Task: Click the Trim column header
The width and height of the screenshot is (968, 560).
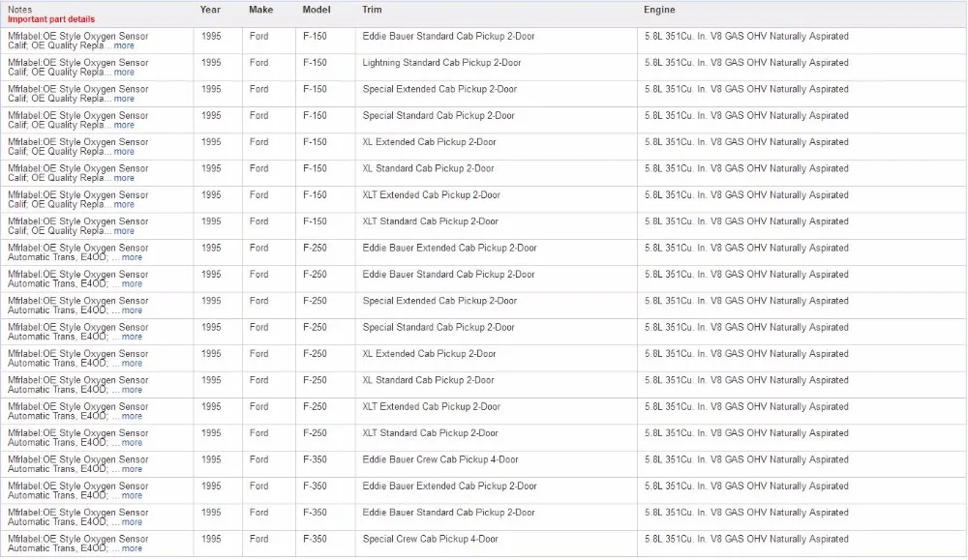Action: tap(372, 10)
